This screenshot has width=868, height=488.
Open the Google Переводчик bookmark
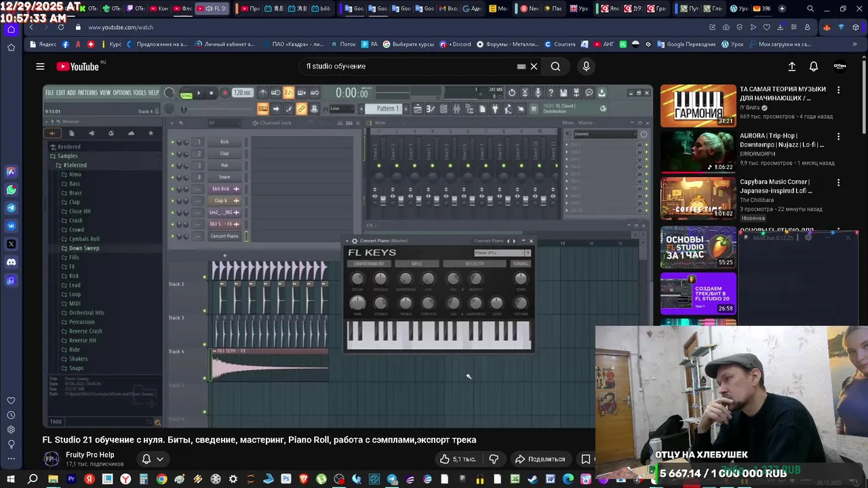[686, 44]
